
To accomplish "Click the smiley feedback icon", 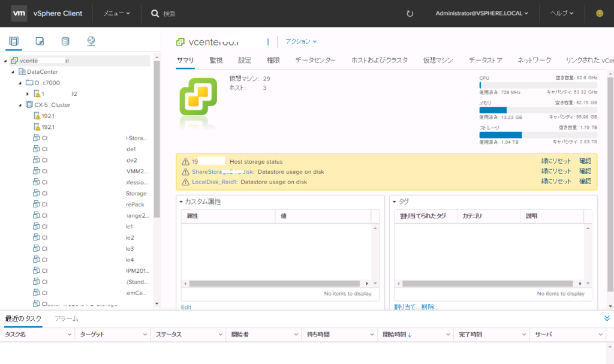I will 600,13.
